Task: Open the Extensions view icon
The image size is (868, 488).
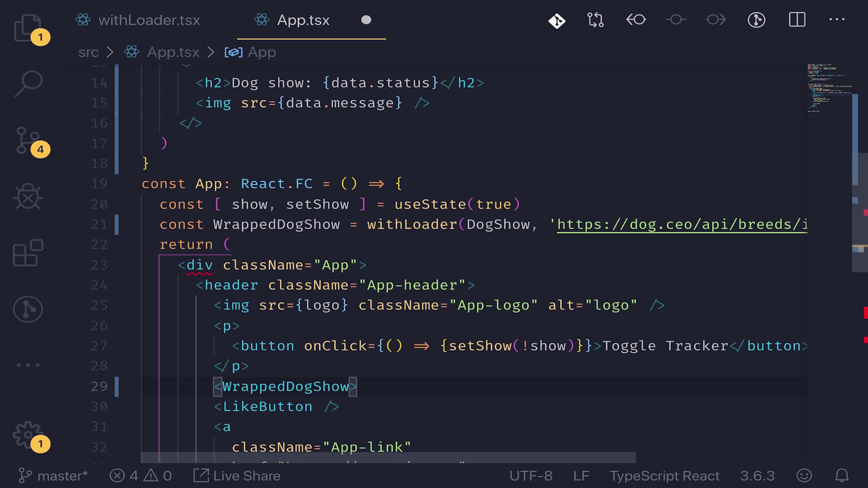Action: coord(28,253)
